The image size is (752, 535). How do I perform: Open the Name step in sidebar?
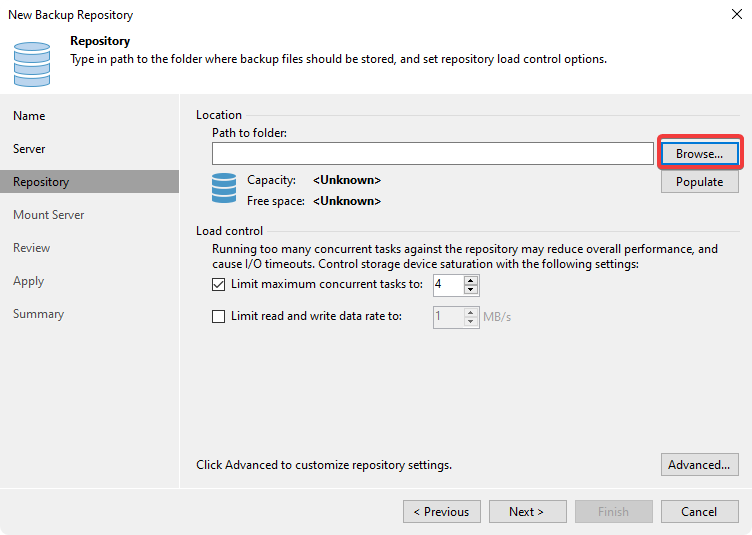[x=29, y=116]
